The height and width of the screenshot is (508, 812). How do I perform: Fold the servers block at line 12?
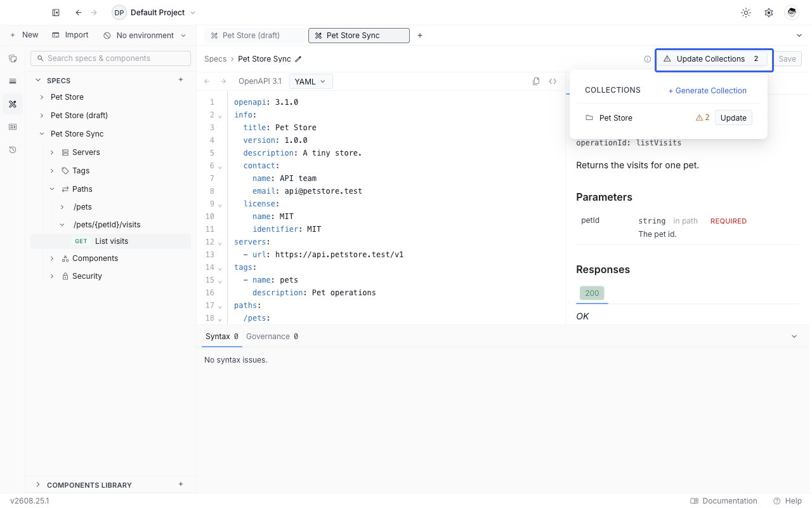point(219,243)
